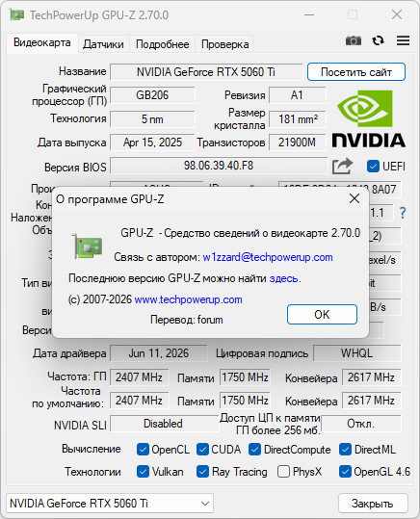Image resolution: width=420 pixels, height=519 pixels.
Task: Click the driver date Jun 11, 2026
Action: 159,353
